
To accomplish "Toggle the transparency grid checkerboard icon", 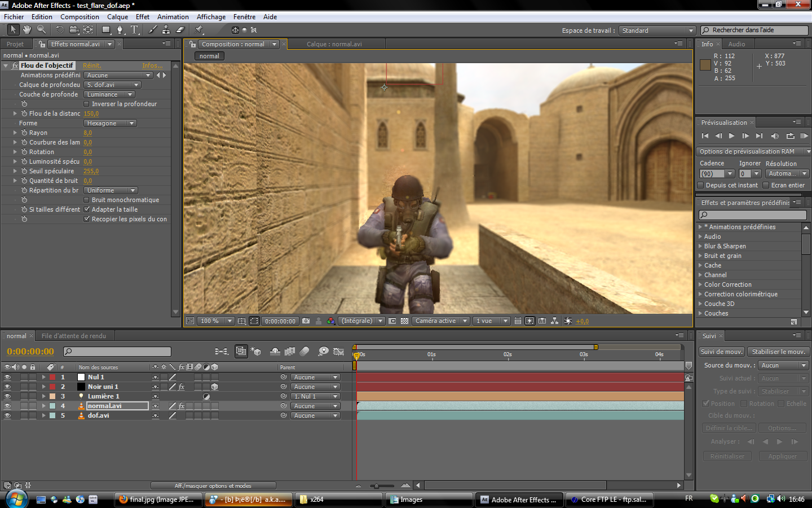I will [x=404, y=321].
